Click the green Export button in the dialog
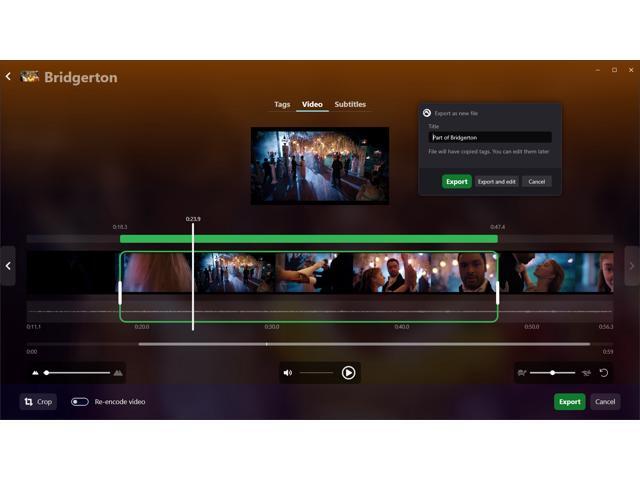This screenshot has height=480, width=640. tap(456, 182)
